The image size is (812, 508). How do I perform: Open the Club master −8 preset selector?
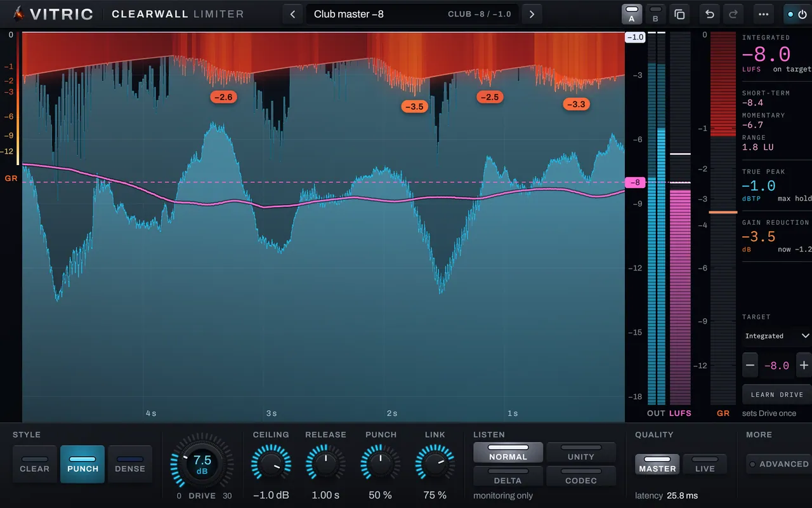point(412,14)
